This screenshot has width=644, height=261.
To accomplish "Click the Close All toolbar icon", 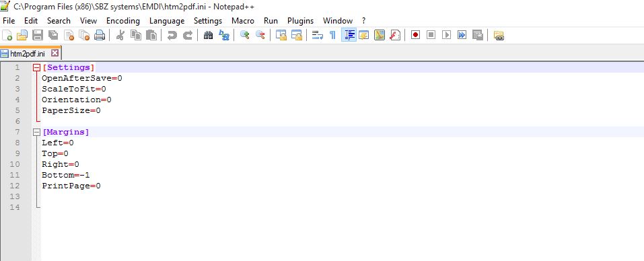I will 84,35.
